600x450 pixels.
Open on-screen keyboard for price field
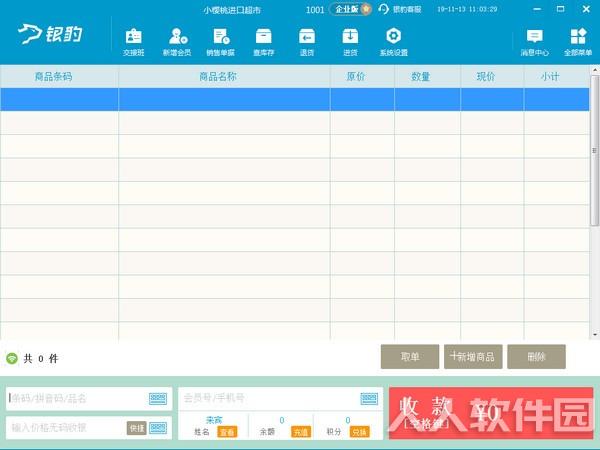158,427
